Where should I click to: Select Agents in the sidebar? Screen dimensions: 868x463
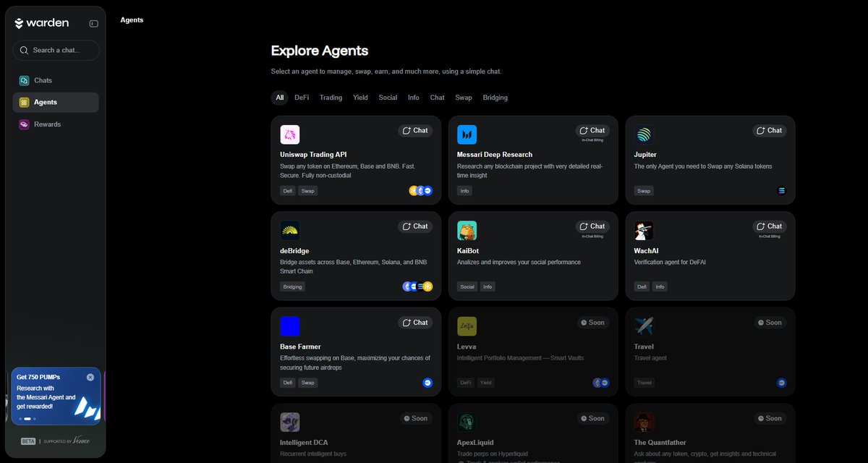(56, 102)
